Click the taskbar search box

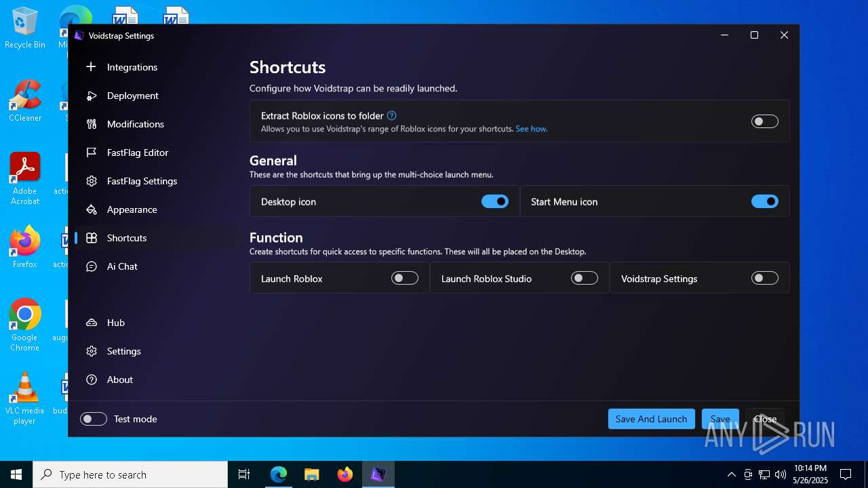pyautogui.click(x=130, y=474)
